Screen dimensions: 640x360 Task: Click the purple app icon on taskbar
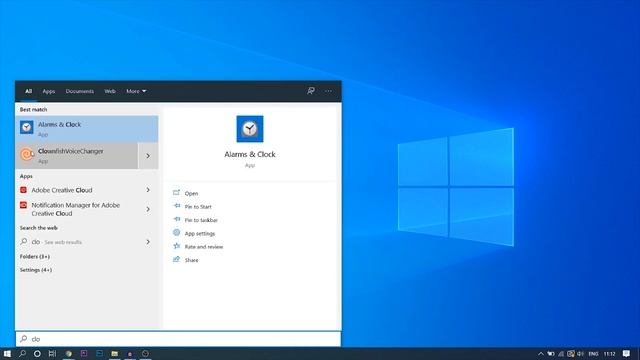[x=84, y=353]
